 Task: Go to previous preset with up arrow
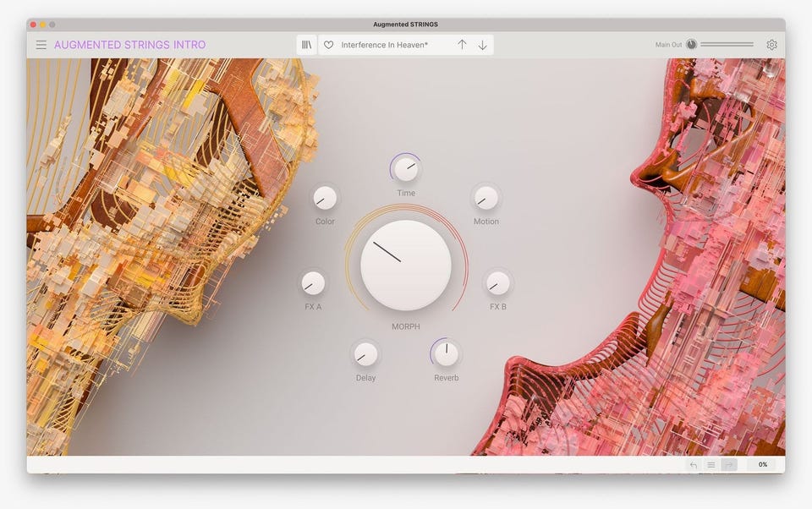pyautogui.click(x=462, y=45)
